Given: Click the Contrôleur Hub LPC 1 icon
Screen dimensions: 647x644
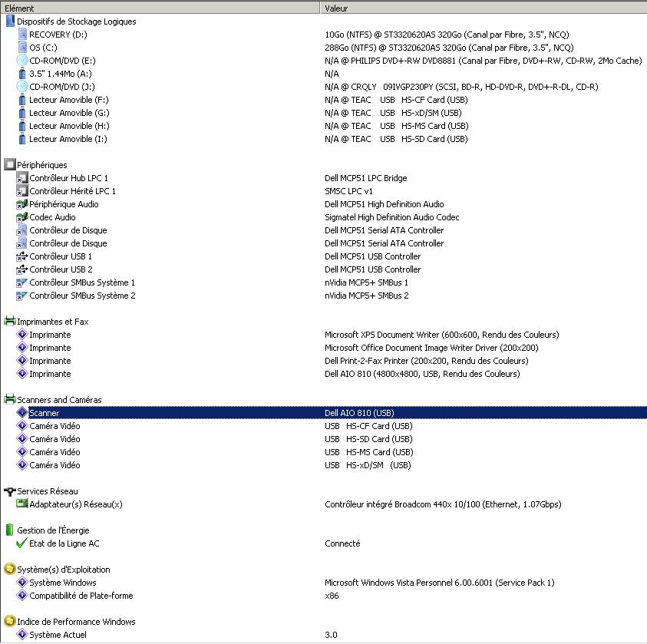Looking at the screenshot, I should 21,178.
